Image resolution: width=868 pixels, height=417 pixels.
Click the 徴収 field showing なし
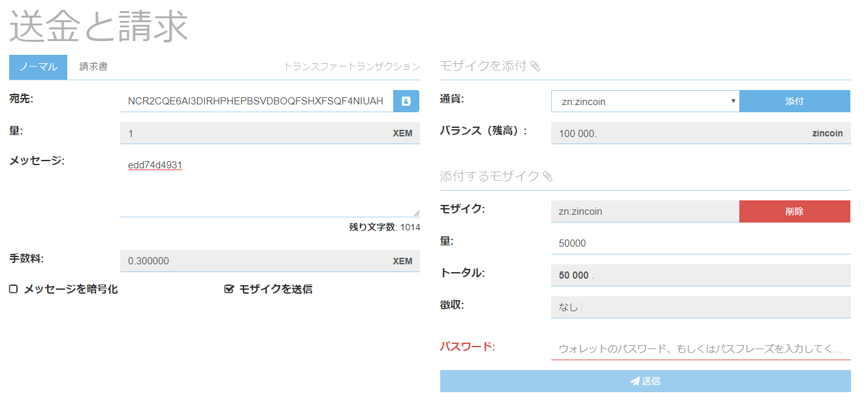click(700, 307)
